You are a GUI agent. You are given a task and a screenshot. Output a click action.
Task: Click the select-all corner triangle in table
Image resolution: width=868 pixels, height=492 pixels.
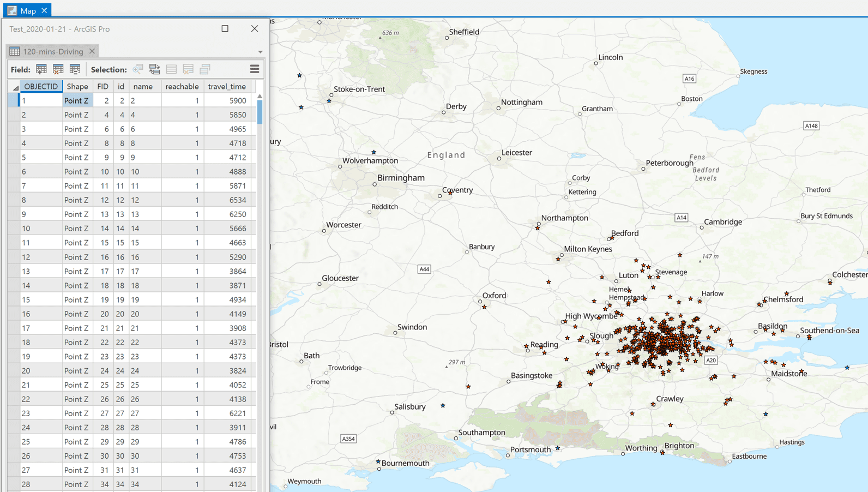point(15,87)
